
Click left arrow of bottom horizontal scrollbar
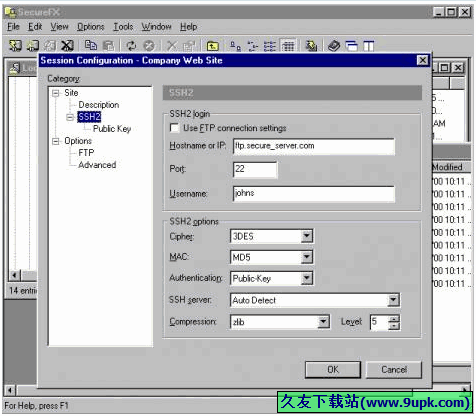[x=10, y=390]
